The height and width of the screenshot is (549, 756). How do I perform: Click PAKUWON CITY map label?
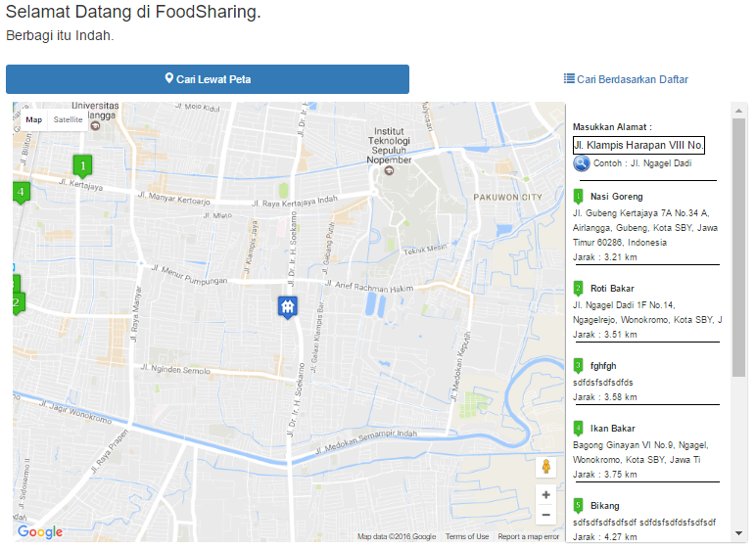coord(507,197)
